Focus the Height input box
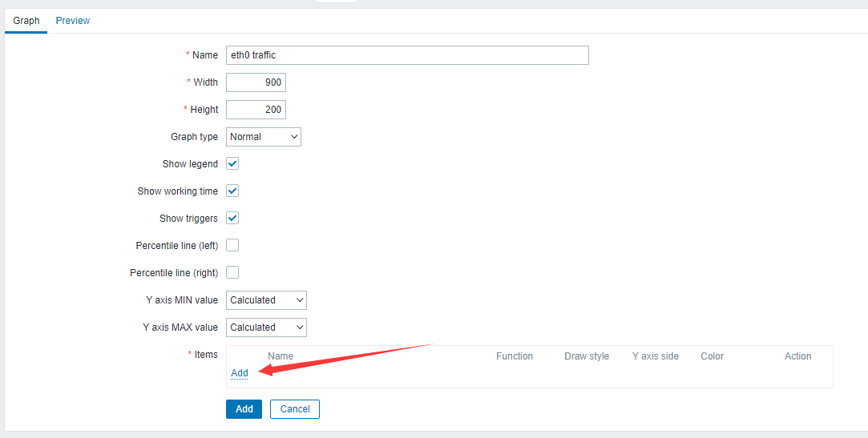 256,110
